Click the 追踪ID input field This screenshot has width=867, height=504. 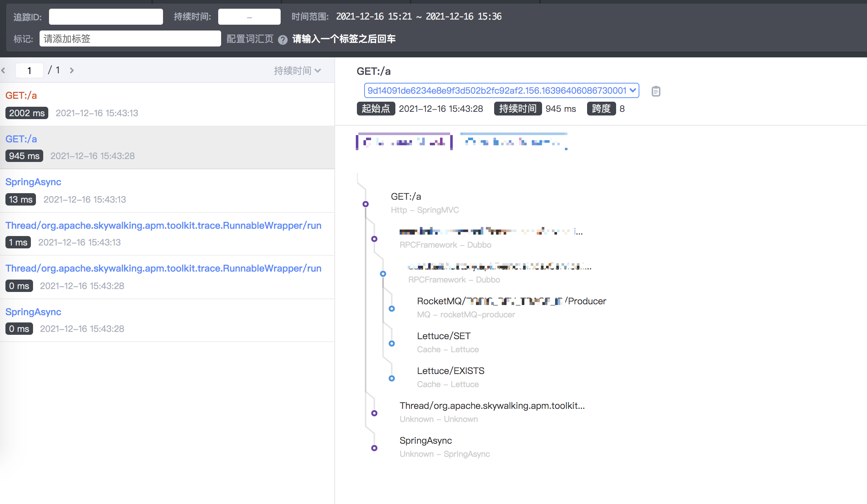pos(105,16)
